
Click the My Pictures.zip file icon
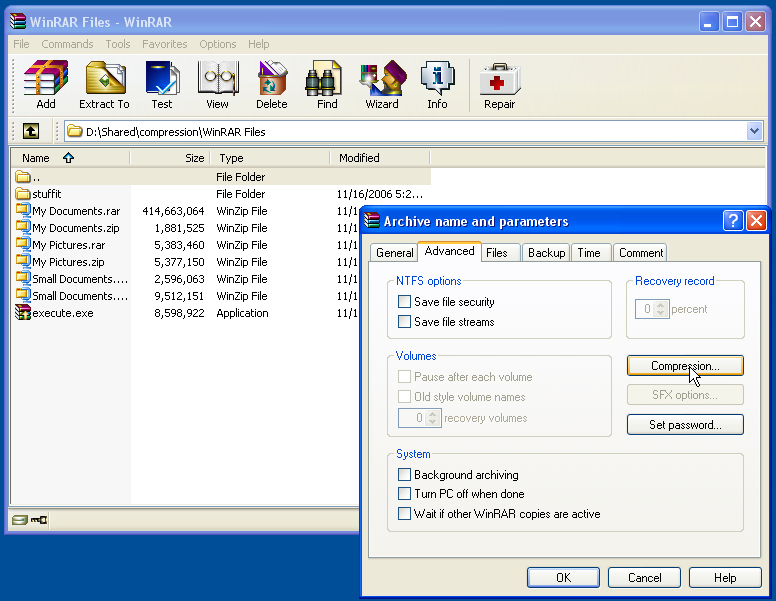tap(23, 261)
